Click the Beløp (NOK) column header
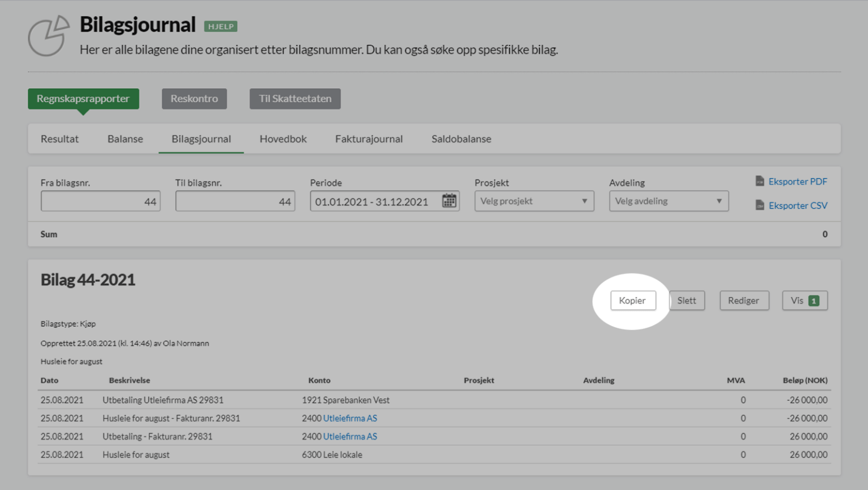The width and height of the screenshot is (868, 490). 805,380
